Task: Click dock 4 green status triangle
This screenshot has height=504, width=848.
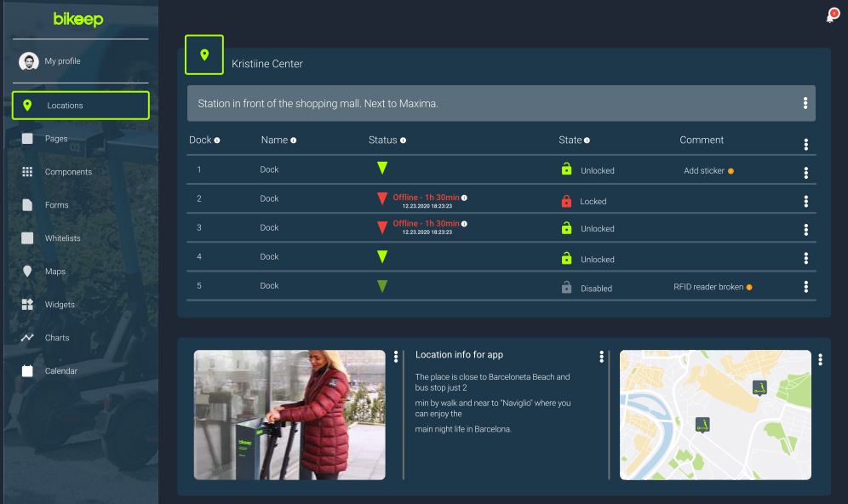Action: pos(382,256)
